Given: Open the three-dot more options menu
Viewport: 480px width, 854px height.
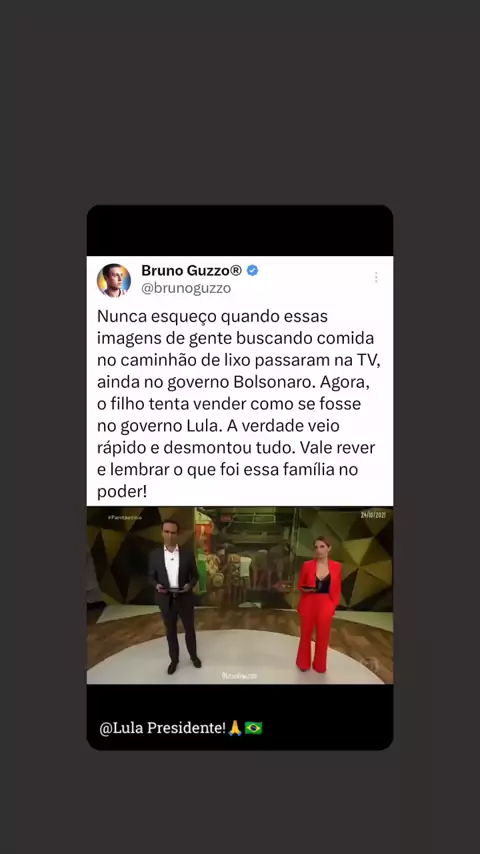Looking at the screenshot, I should tap(376, 277).
